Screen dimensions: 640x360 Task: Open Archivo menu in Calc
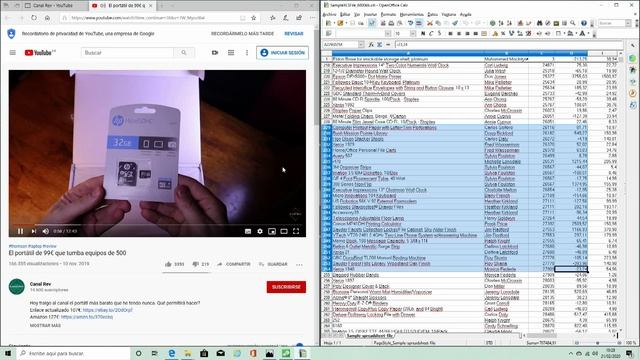point(329,14)
